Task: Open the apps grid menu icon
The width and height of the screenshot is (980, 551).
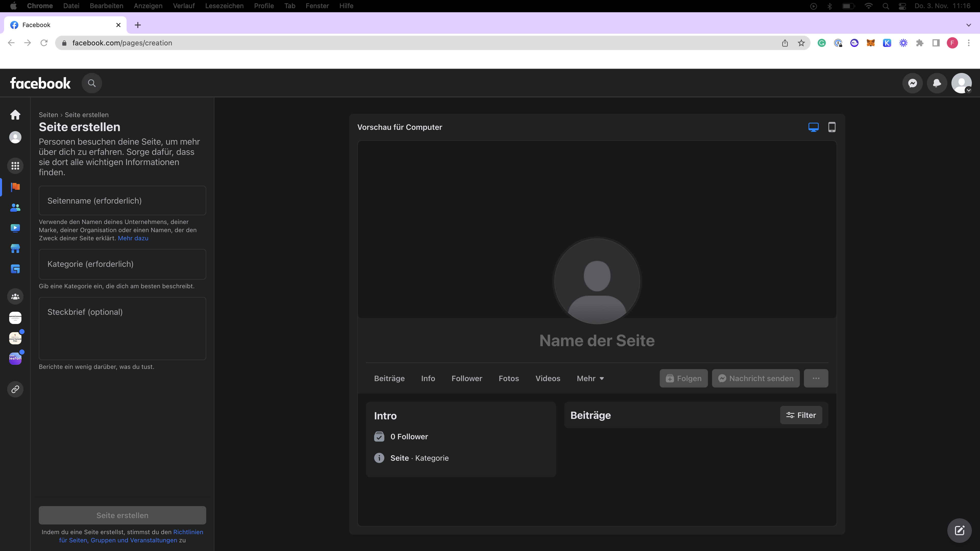Action: click(x=15, y=166)
